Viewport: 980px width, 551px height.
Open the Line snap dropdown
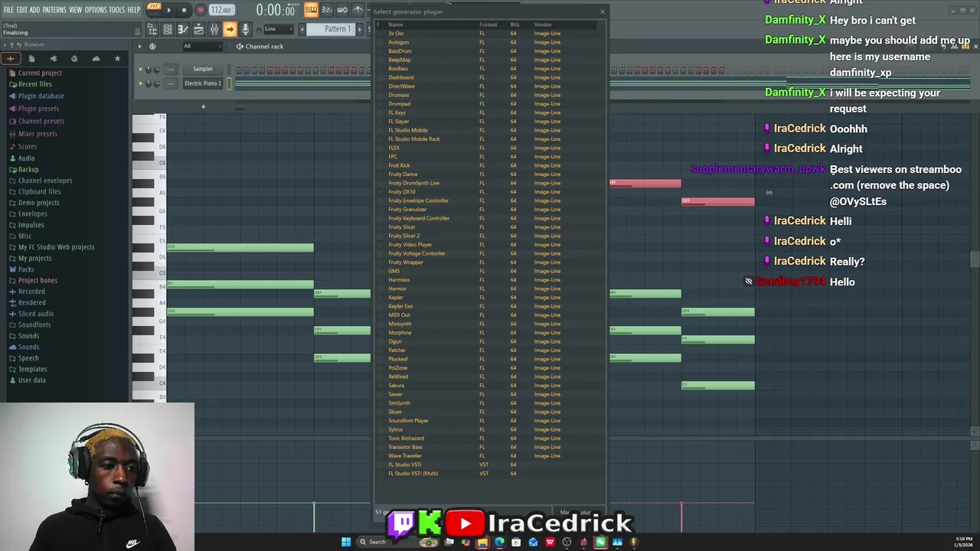pyautogui.click(x=279, y=29)
